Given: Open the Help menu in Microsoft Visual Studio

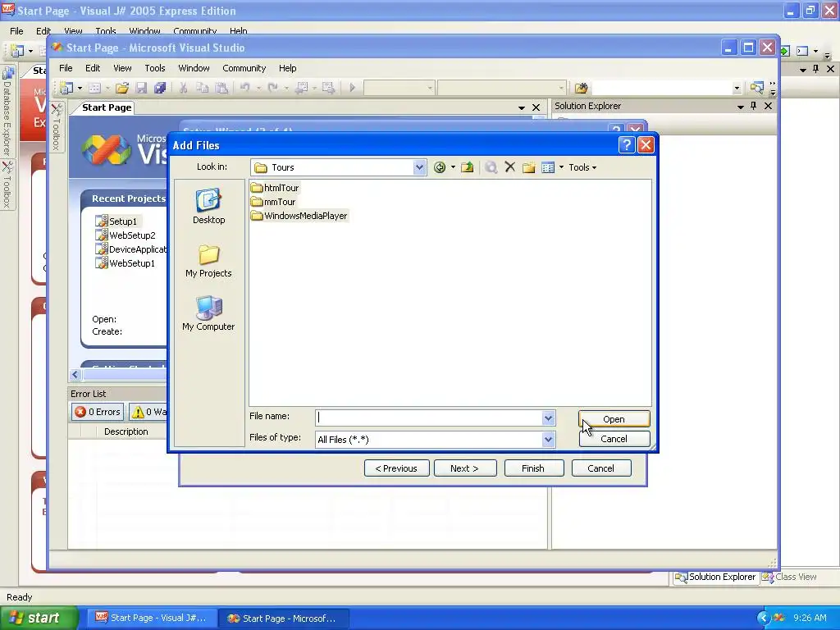Looking at the screenshot, I should [288, 69].
